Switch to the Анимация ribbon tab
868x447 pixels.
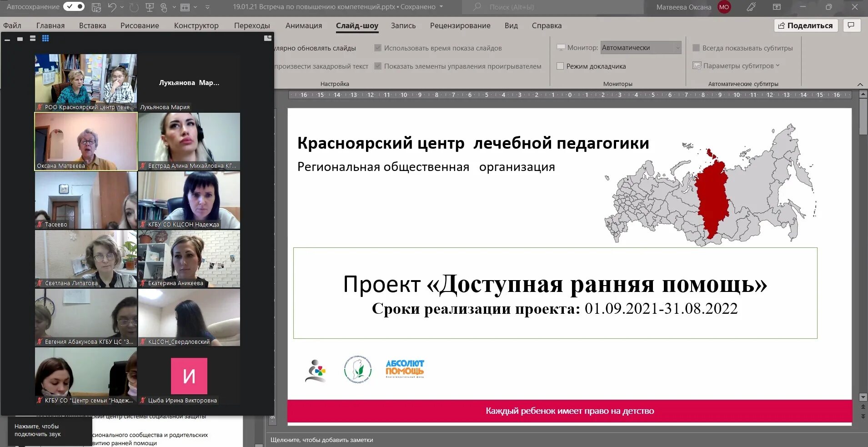(304, 25)
